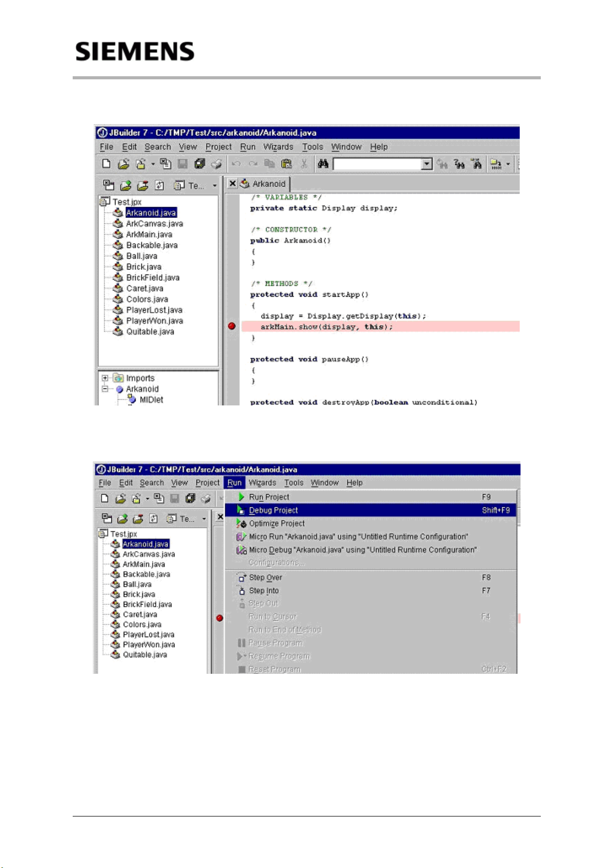Open Run menu in upper JBuilder window

248,147
